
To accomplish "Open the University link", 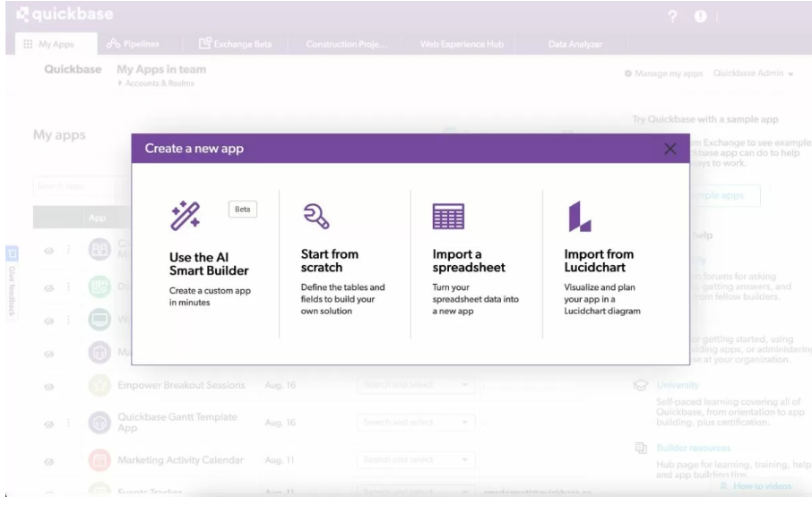I will pyautogui.click(x=678, y=385).
